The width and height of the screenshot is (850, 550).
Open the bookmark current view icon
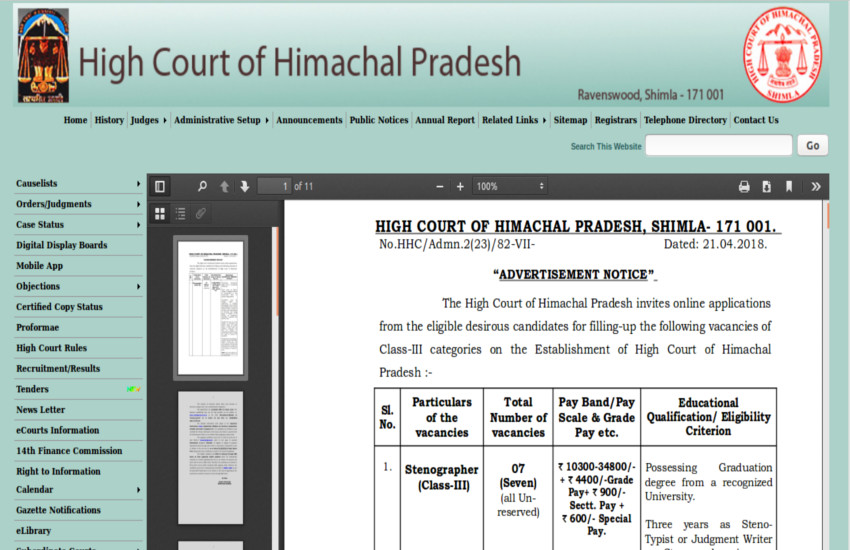(x=789, y=186)
